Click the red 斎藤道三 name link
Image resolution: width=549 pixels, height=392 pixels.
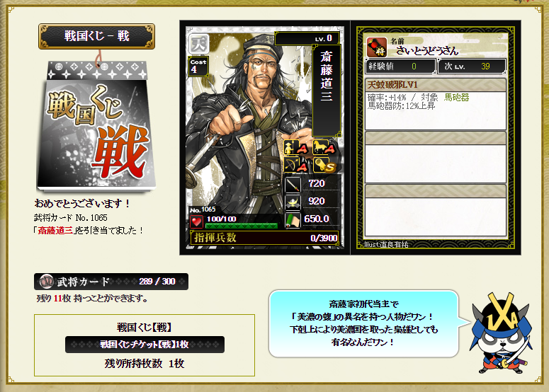point(55,231)
